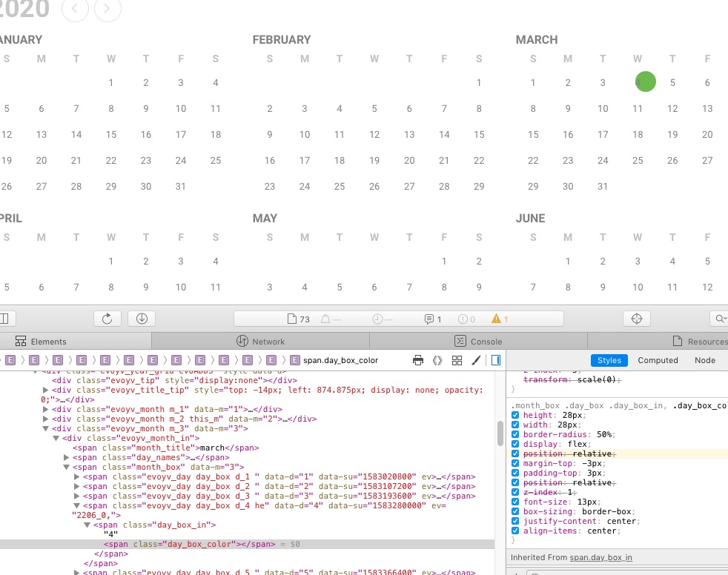Click the reload page icon in inspector toolbar

click(107, 319)
